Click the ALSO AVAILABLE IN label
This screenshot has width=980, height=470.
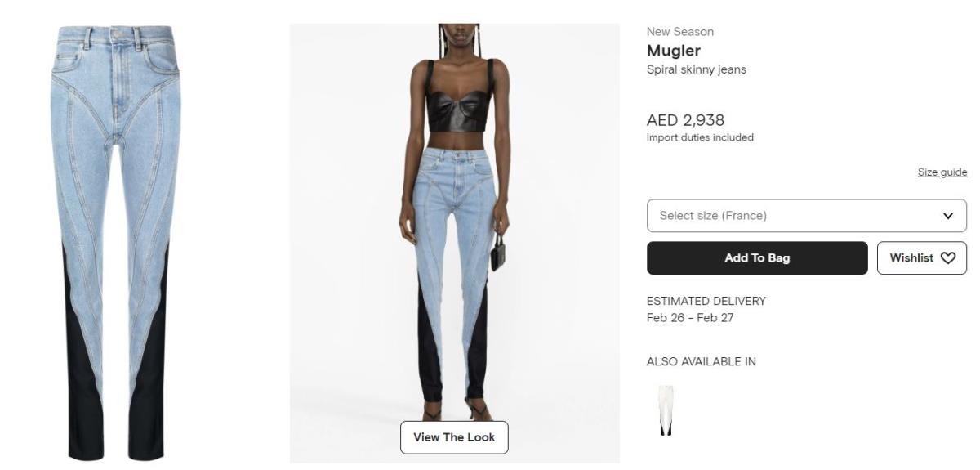702,361
